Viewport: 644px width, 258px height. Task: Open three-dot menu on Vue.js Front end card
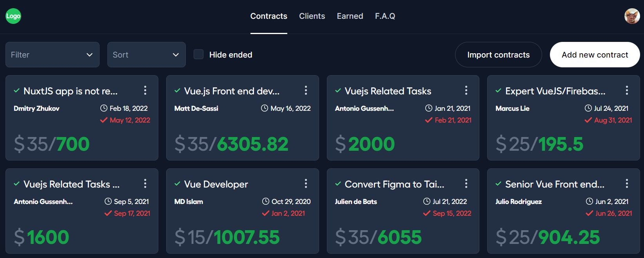click(x=306, y=90)
